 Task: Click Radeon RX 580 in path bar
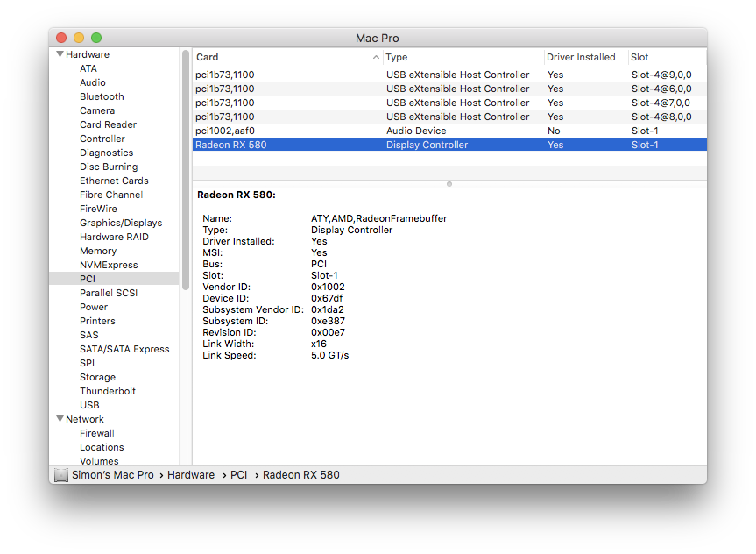pyautogui.click(x=300, y=475)
